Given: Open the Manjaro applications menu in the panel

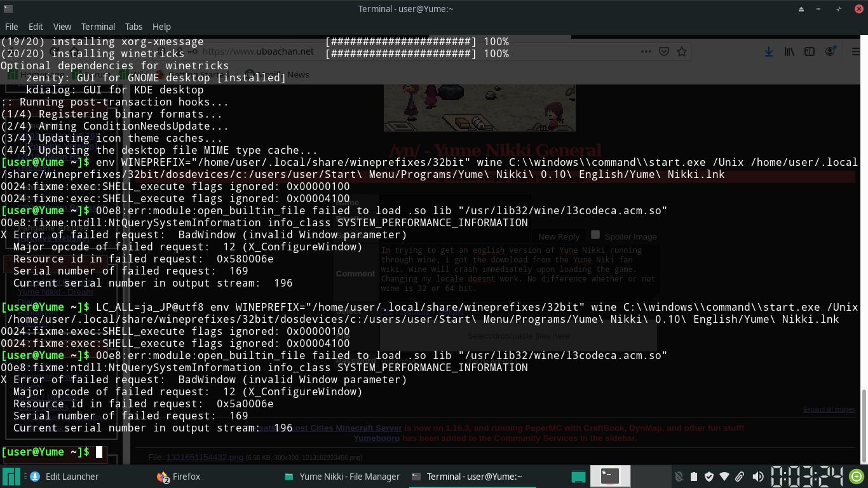Looking at the screenshot, I should [x=11, y=476].
